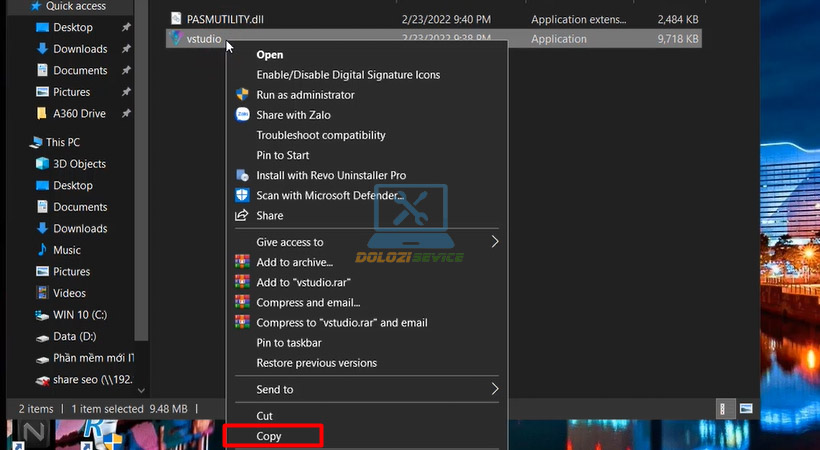Click the Run as administrator shield icon

pos(242,94)
